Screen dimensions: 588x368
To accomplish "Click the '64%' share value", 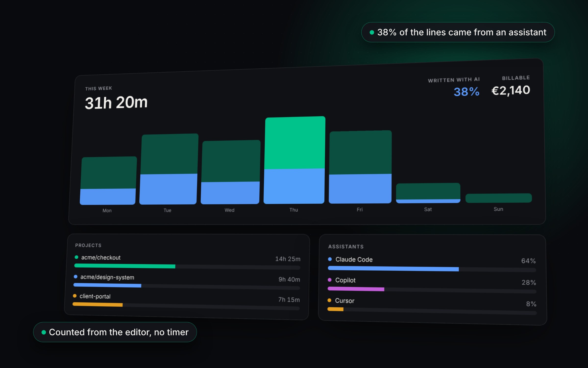I will [528, 261].
